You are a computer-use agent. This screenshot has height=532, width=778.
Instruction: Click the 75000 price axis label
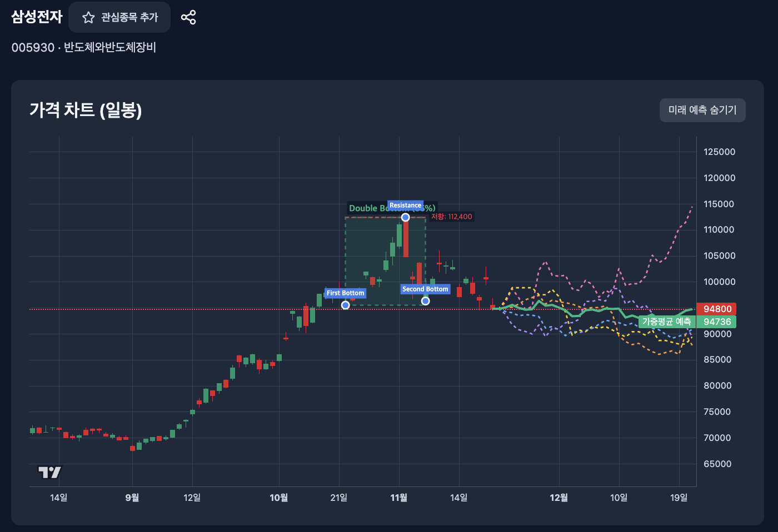pyautogui.click(x=717, y=411)
